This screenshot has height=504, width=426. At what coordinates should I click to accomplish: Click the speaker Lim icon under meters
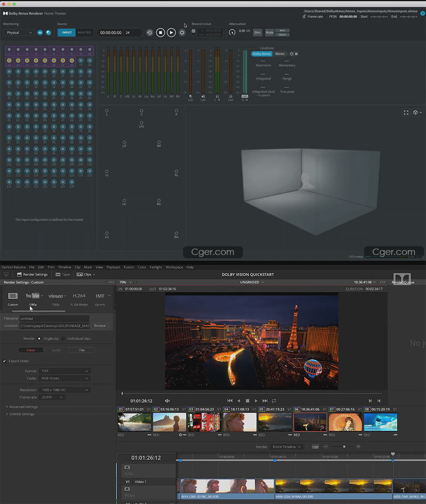pos(203,96)
